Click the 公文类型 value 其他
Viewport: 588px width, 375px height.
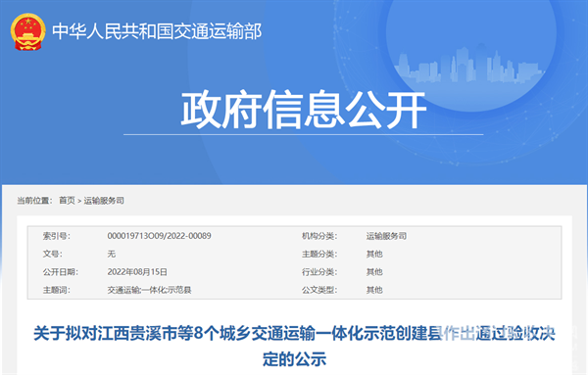[x=374, y=290]
